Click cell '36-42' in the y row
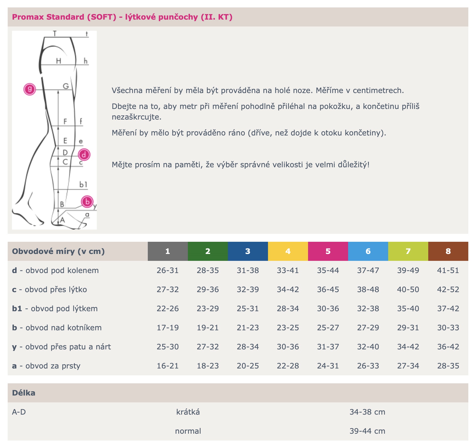The width and height of the screenshot is (476, 448). point(448,347)
